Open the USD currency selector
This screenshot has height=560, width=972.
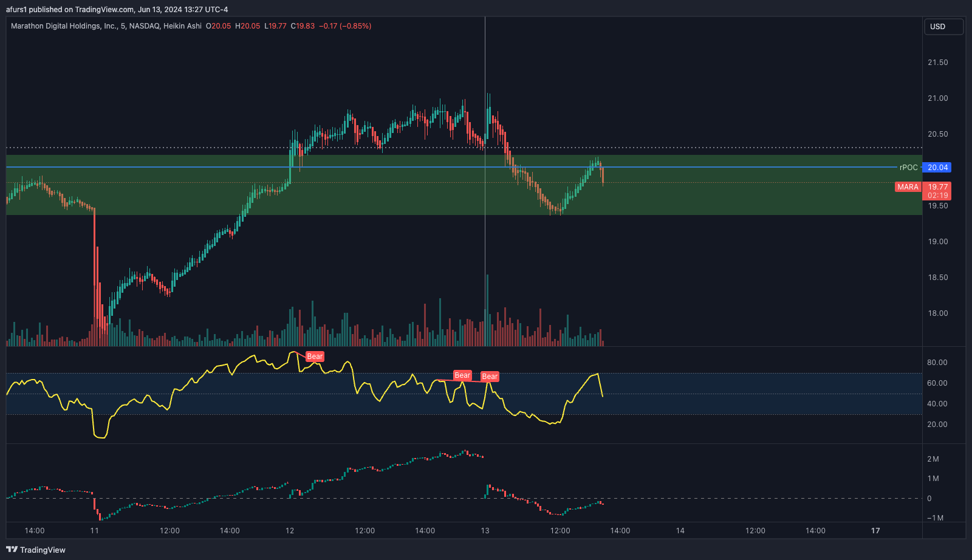[x=943, y=27]
